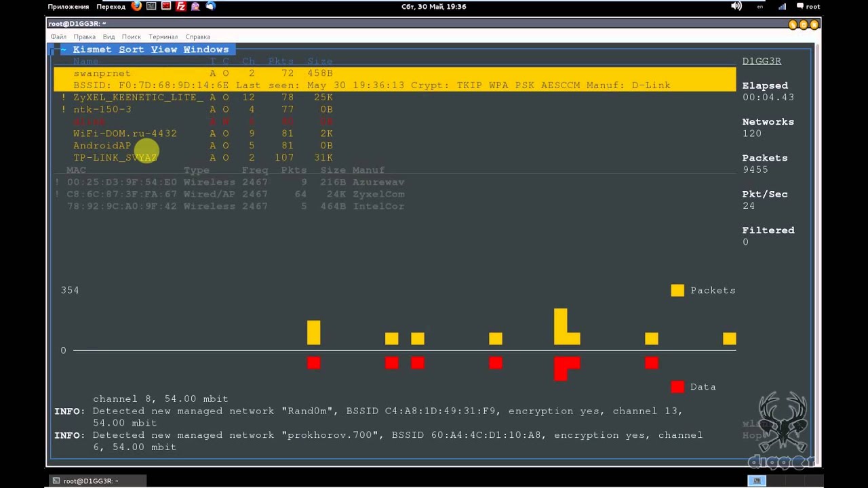Open the Файл menu in terminal
This screenshot has width=868, height=488.
pyautogui.click(x=58, y=37)
